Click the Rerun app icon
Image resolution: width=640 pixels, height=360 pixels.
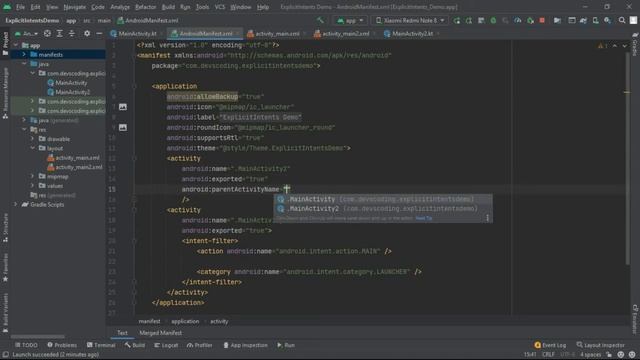click(x=456, y=20)
